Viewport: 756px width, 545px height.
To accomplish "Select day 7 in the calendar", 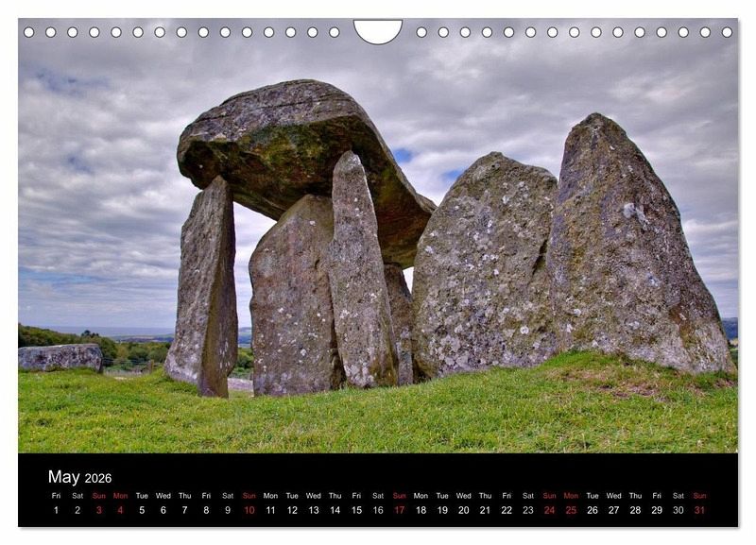I will (x=184, y=510).
